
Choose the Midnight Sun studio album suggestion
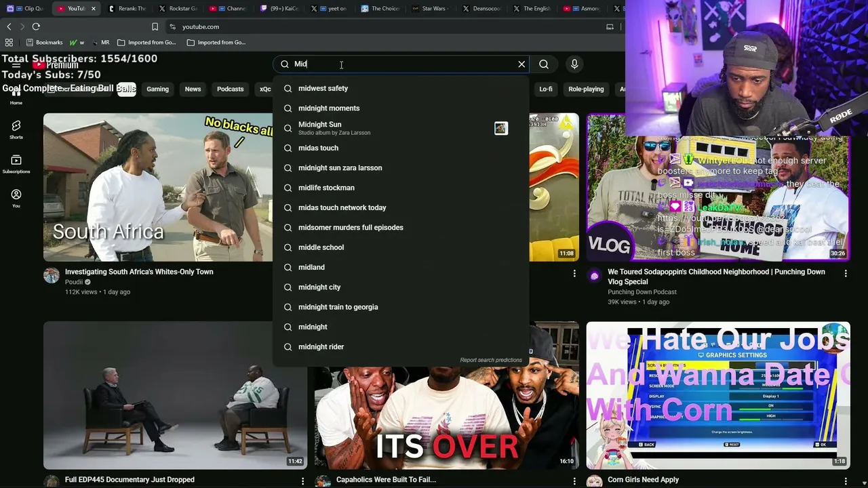point(401,128)
